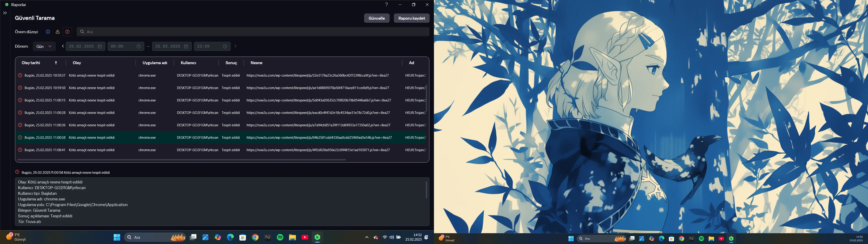Image resolution: width=868 pixels, height=244 pixels.
Task: Click the event table's vertical scrollbar
Action: (x=427, y=98)
